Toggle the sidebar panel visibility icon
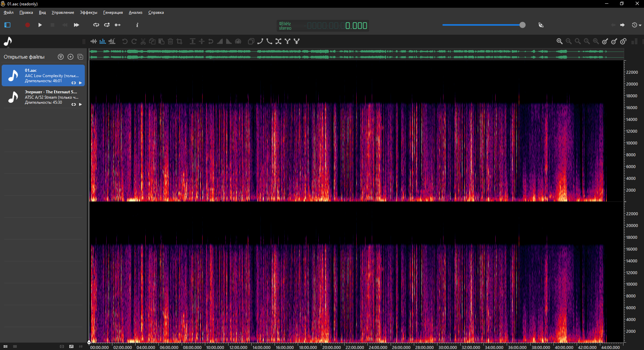The width and height of the screenshot is (644, 350). (x=7, y=25)
